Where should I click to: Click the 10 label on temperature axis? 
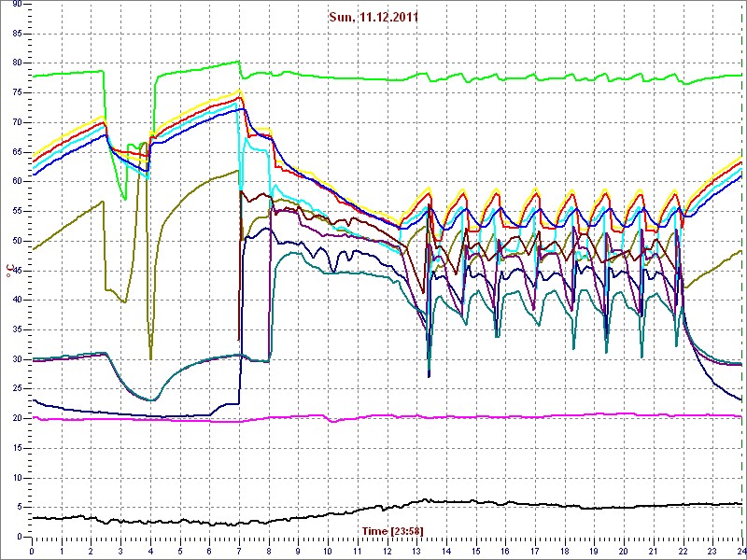[x=16, y=478]
